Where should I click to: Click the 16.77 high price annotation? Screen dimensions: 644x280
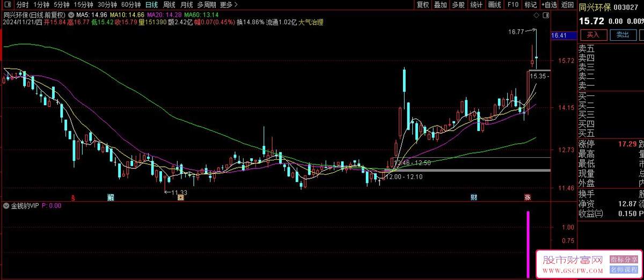point(516,32)
